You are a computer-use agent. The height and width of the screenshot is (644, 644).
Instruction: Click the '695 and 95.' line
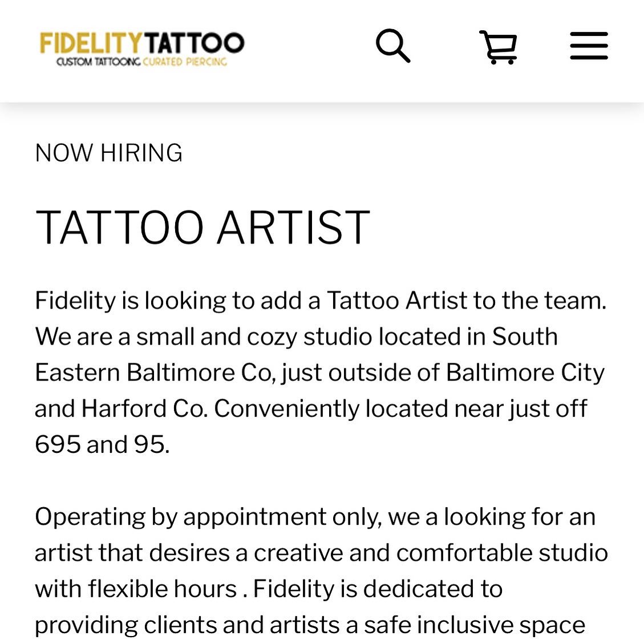[102, 444]
